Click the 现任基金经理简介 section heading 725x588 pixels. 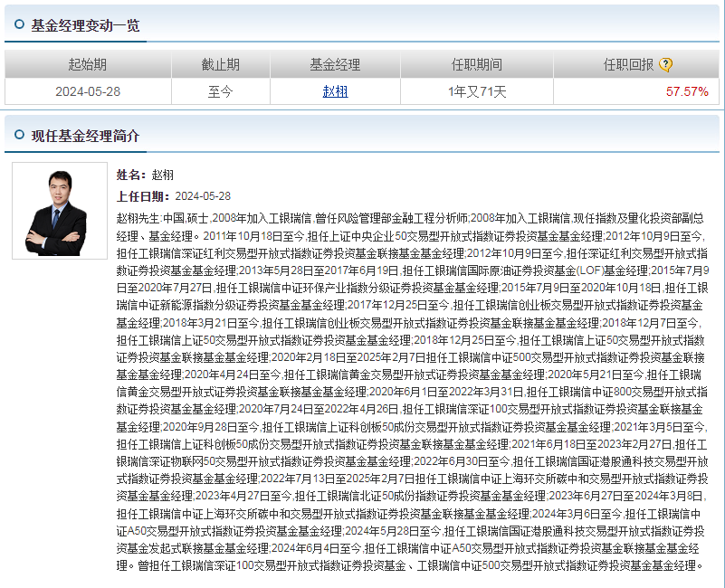86,136
